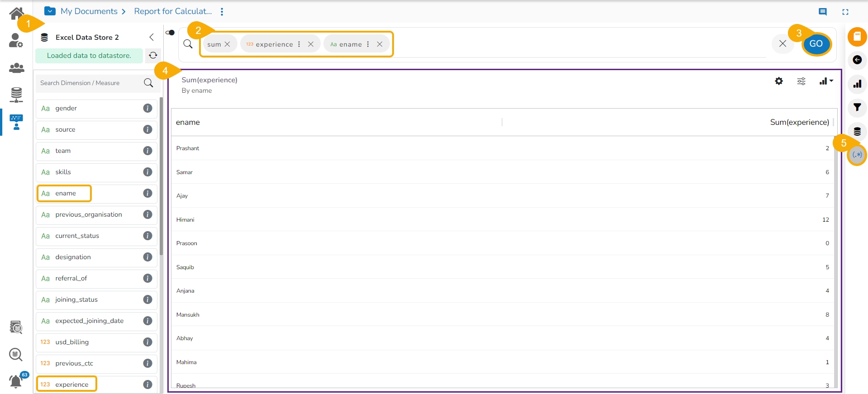Open the experience chip options menu
This screenshot has width=868, height=394.
pos(299,44)
